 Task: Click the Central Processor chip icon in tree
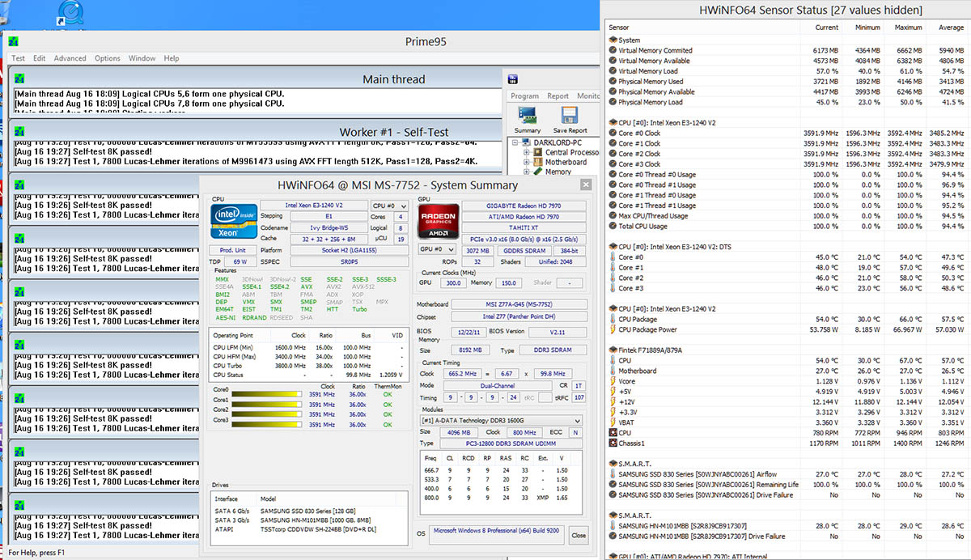[537, 151]
